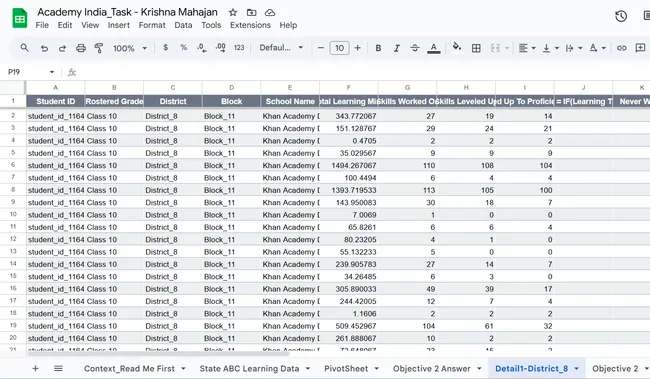Format as percent
650x379 pixels.
[184, 48]
